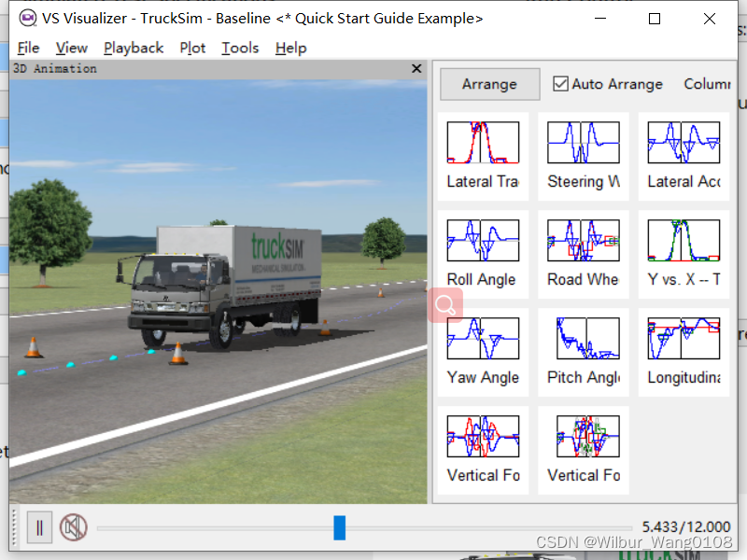Image resolution: width=747 pixels, height=560 pixels.
Task: Pause the animation playback
Action: tap(39, 527)
